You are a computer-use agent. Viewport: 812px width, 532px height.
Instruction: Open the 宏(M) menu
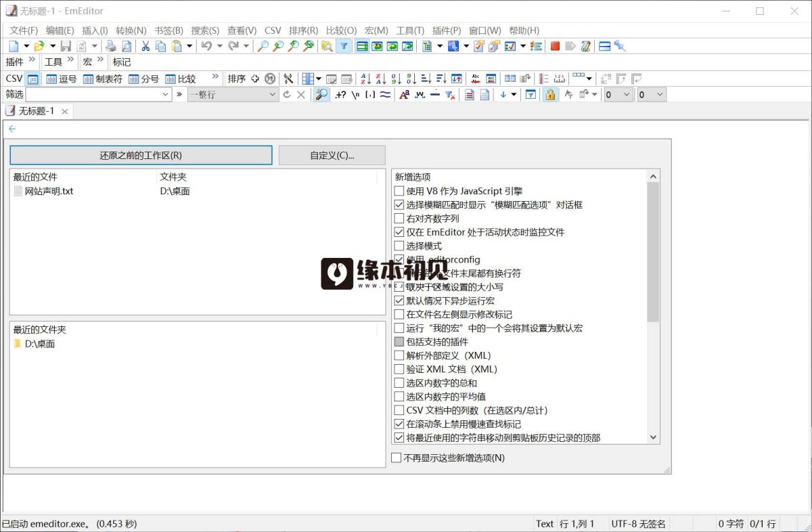pos(376,30)
